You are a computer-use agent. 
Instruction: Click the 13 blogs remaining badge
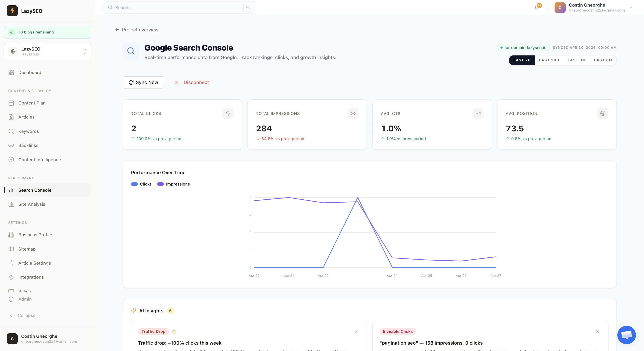pyautogui.click(x=47, y=32)
